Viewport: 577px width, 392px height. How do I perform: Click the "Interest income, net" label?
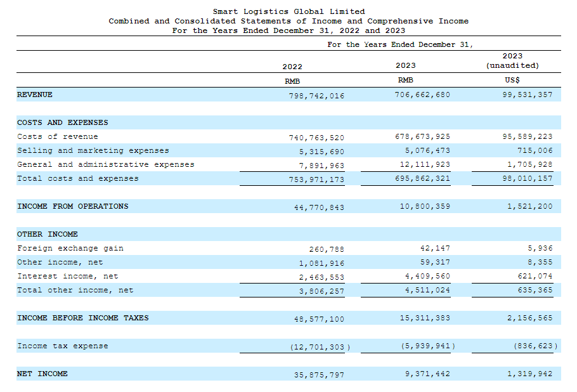(68, 277)
